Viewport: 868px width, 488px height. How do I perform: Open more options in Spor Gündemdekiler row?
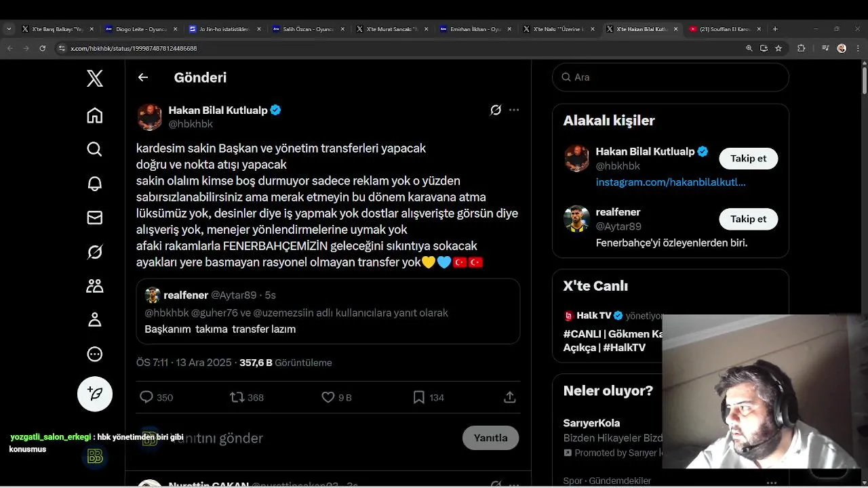tap(772, 482)
